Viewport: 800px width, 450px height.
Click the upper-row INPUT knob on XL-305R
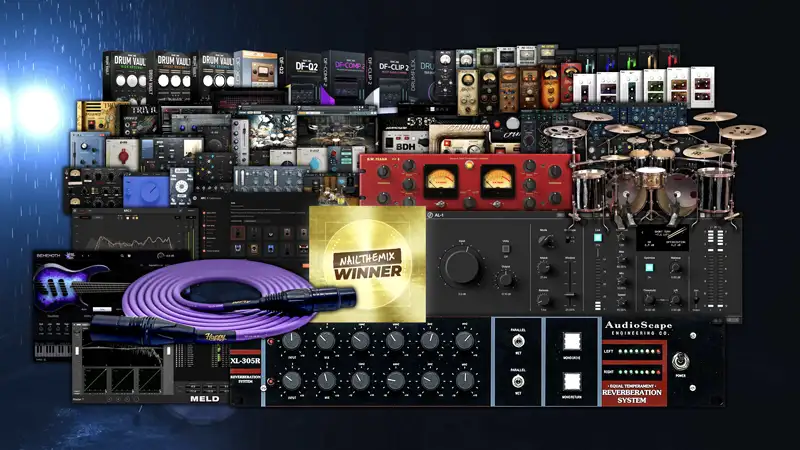[x=292, y=341]
